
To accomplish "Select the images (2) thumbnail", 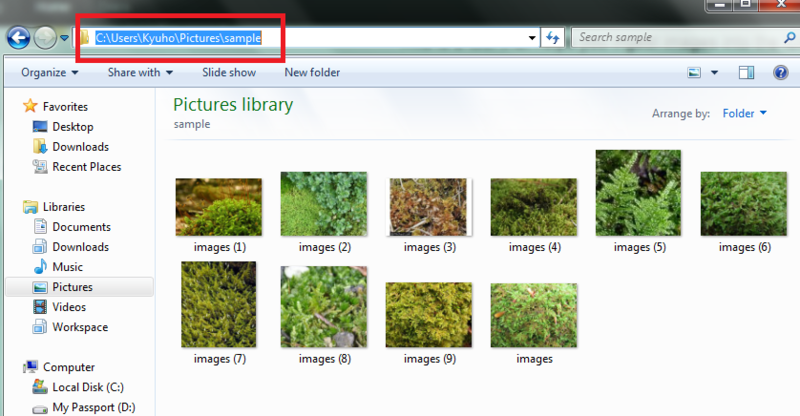I will (x=324, y=204).
